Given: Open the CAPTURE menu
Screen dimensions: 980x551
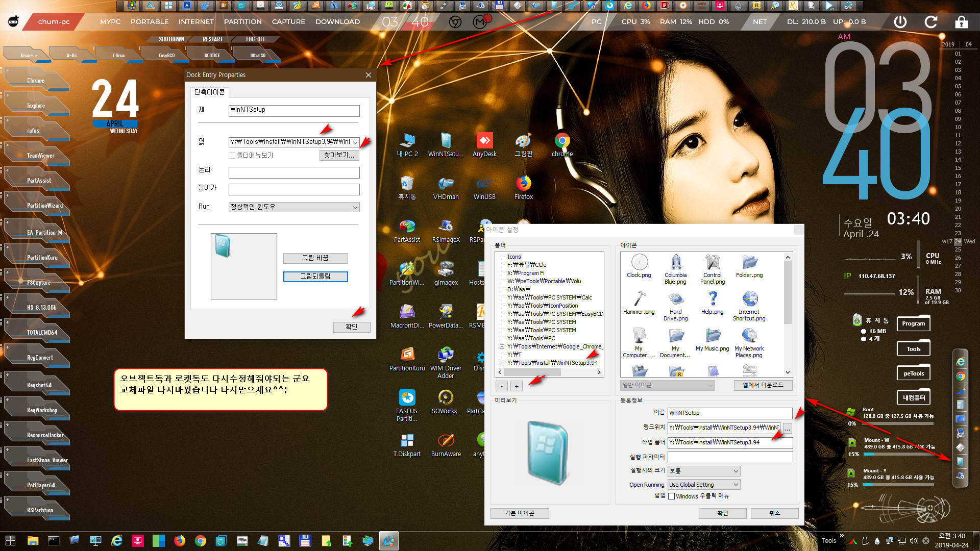Looking at the screenshot, I should click(x=288, y=22).
